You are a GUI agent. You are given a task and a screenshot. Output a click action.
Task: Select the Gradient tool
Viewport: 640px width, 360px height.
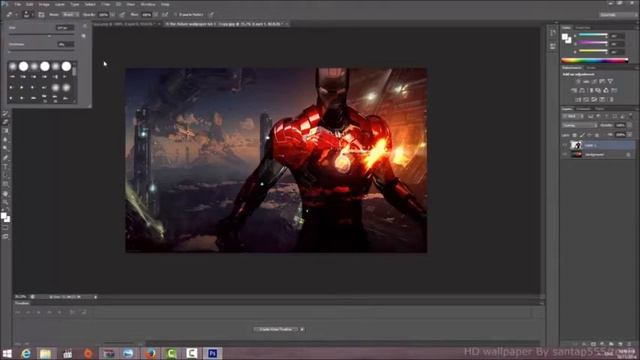tap(5, 131)
